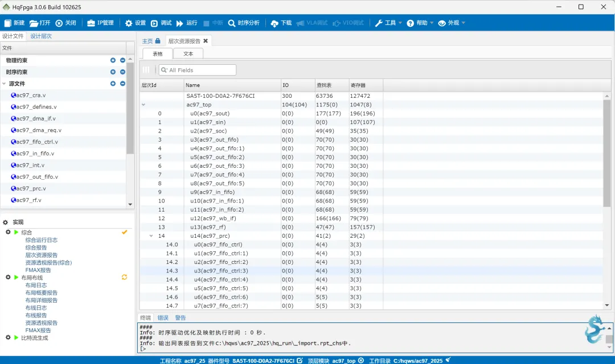Switch to the 设计层次 tab
Image resolution: width=615 pixels, height=364 pixels.
point(41,36)
